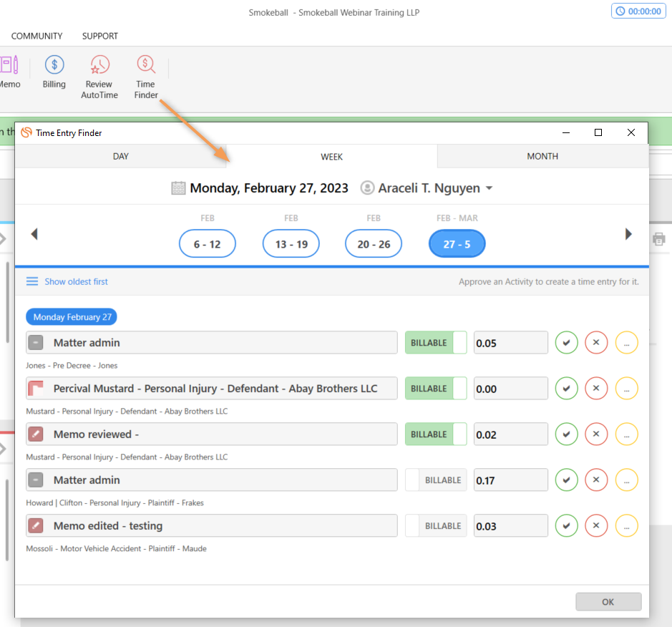This screenshot has height=627, width=672.
Task: Click the printer icon behind the dialog
Action: 659,239
